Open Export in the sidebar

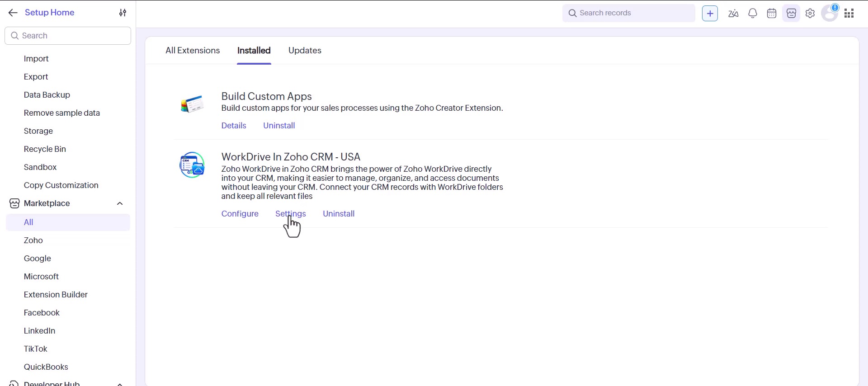point(36,77)
